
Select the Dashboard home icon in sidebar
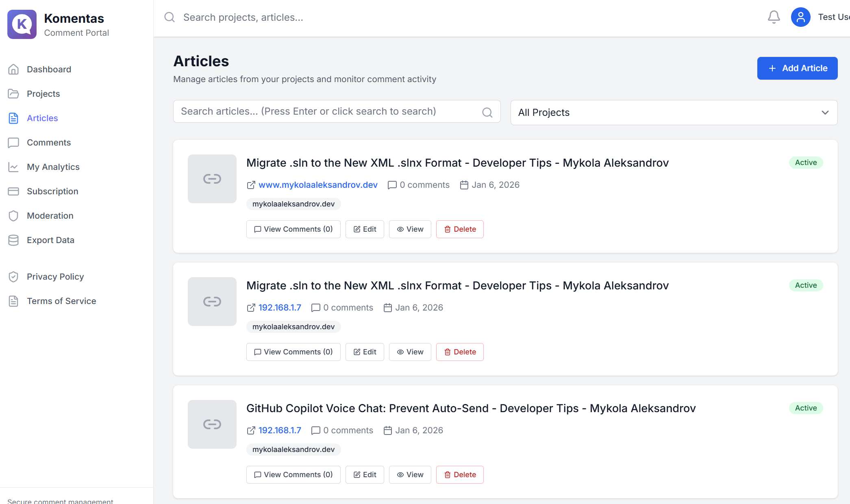coord(14,69)
